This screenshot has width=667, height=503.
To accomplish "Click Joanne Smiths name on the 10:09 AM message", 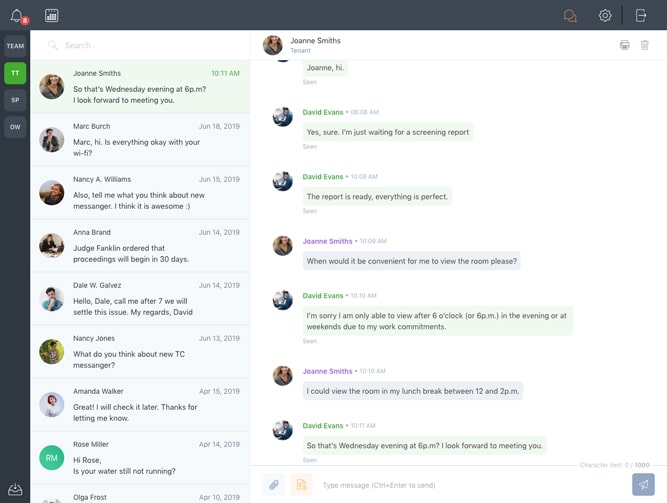I will pyautogui.click(x=327, y=241).
